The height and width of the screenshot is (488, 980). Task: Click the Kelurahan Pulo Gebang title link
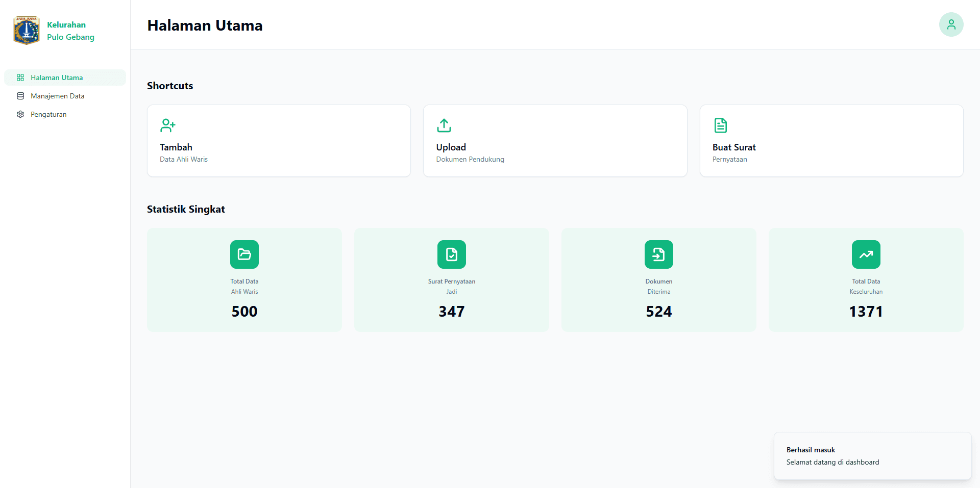point(70,31)
